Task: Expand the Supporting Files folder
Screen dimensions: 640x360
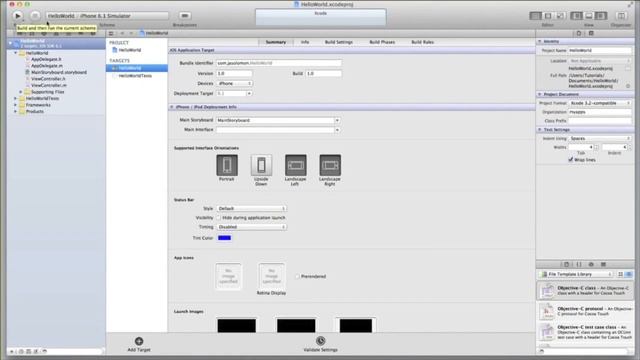Action: pos(21,92)
